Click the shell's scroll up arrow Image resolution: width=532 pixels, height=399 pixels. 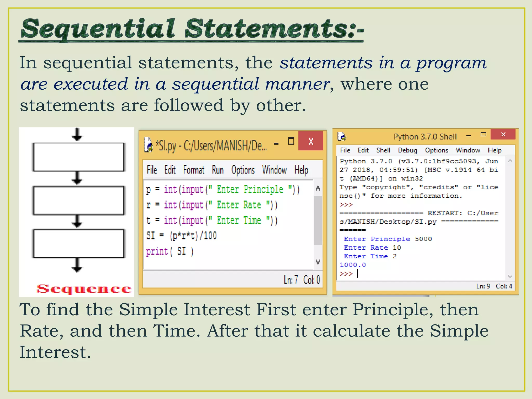(x=510, y=161)
